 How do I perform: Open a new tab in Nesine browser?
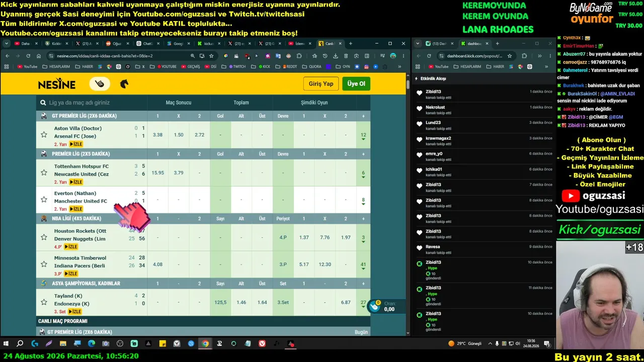tap(351, 44)
